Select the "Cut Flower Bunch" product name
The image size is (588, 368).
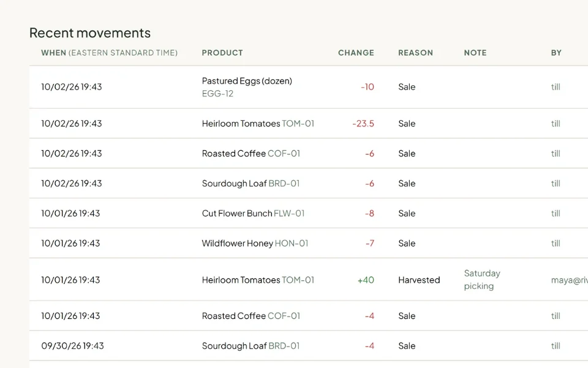pos(237,213)
